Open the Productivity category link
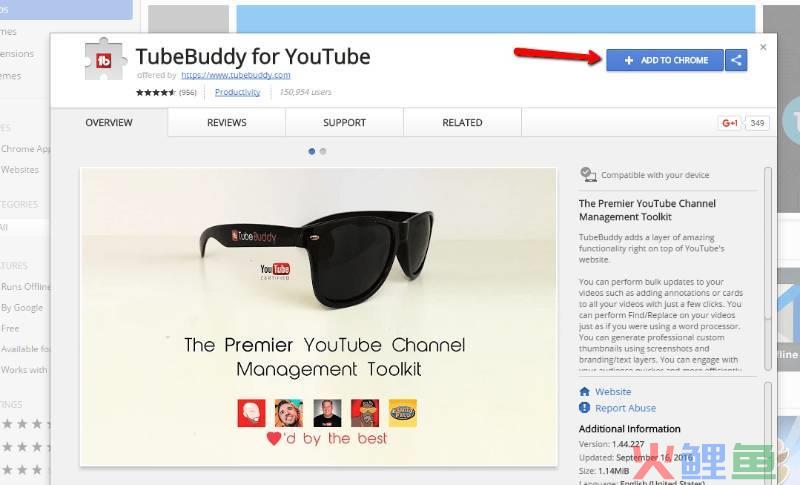Screen dimensions: 800x485 pos(237,92)
